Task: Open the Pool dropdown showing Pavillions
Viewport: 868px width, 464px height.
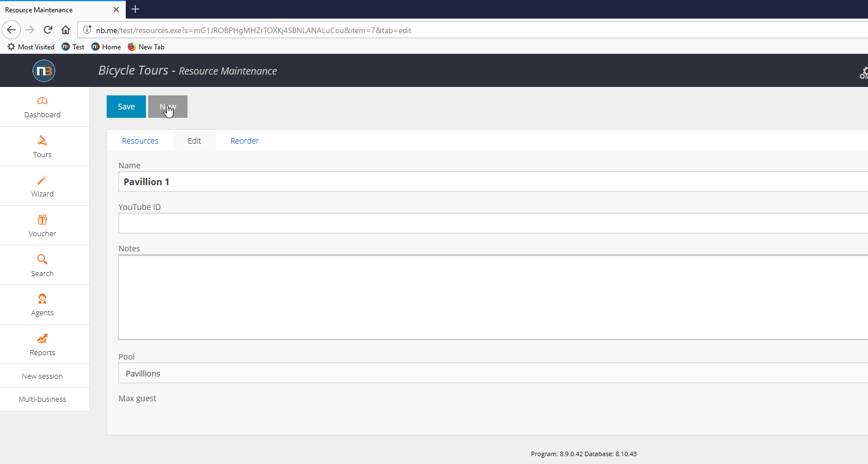Action: (493, 373)
